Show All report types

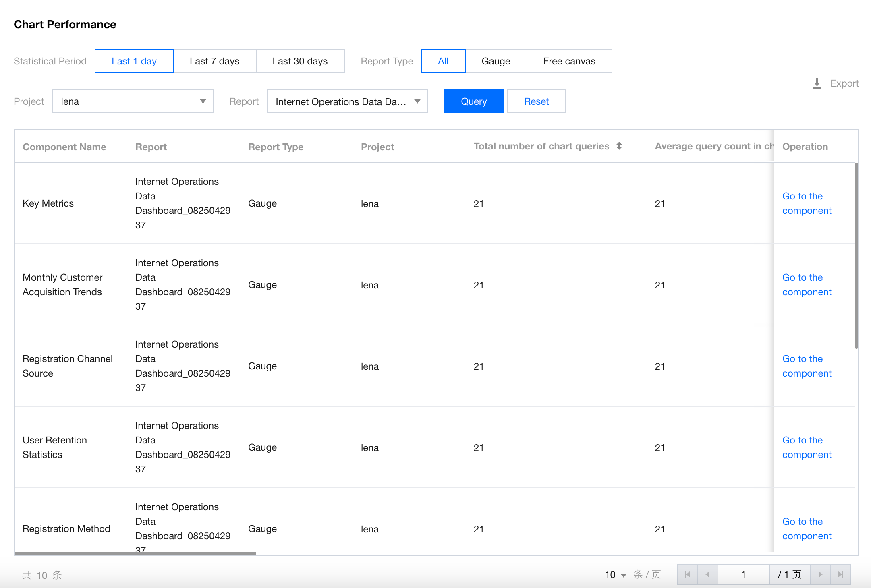[443, 61]
